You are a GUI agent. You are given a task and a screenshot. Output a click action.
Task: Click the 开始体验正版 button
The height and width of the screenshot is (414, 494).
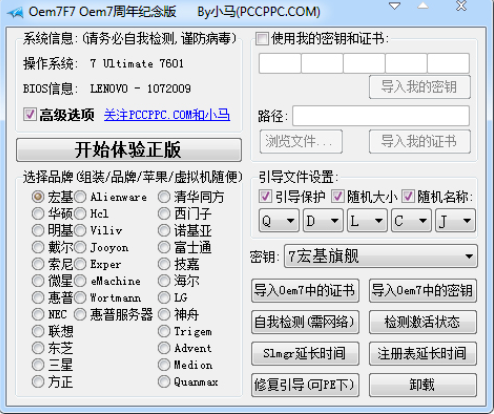point(129,150)
